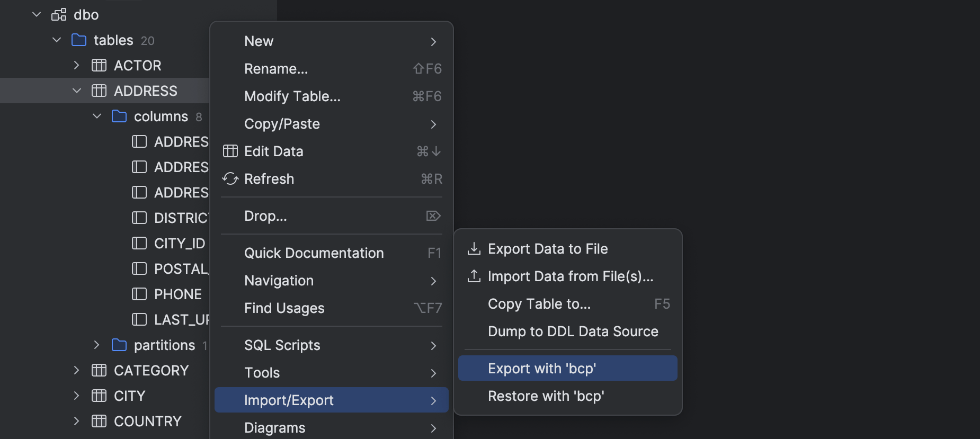The image size is (980, 439).
Task: Collapse the ADDRESS table node
Action: [x=77, y=91]
